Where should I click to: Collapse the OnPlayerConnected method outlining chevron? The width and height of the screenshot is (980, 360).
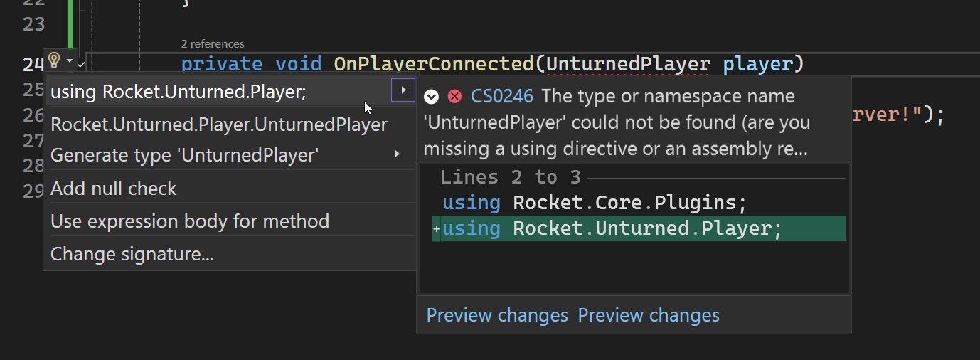tap(81, 64)
